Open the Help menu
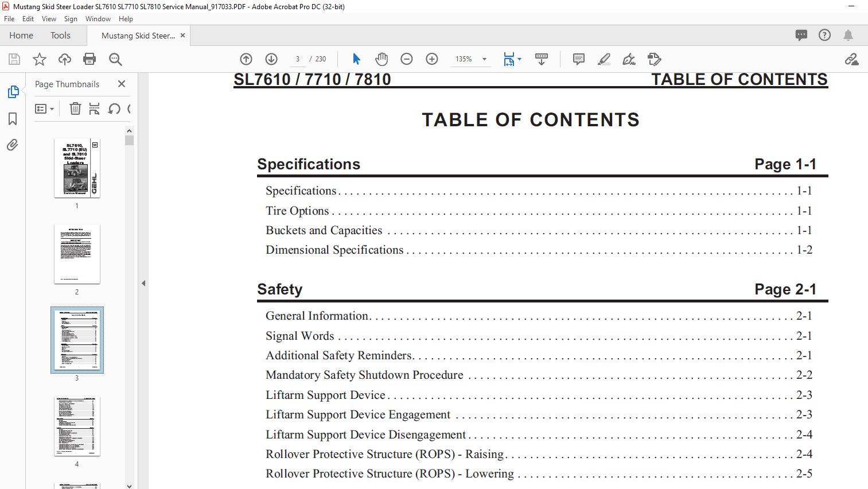868x489 pixels. pyautogui.click(x=126, y=19)
